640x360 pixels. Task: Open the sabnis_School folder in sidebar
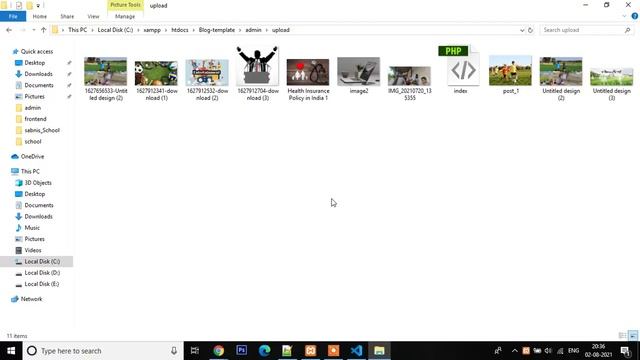42,130
